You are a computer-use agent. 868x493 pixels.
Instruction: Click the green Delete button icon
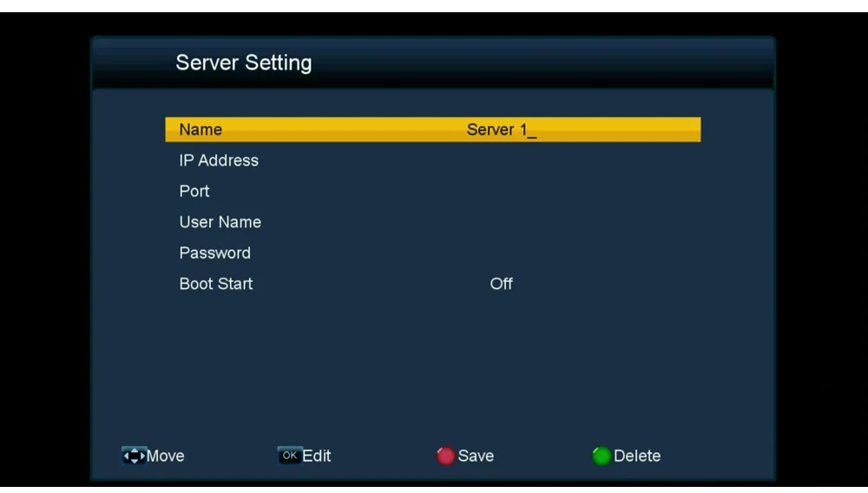pos(602,456)
